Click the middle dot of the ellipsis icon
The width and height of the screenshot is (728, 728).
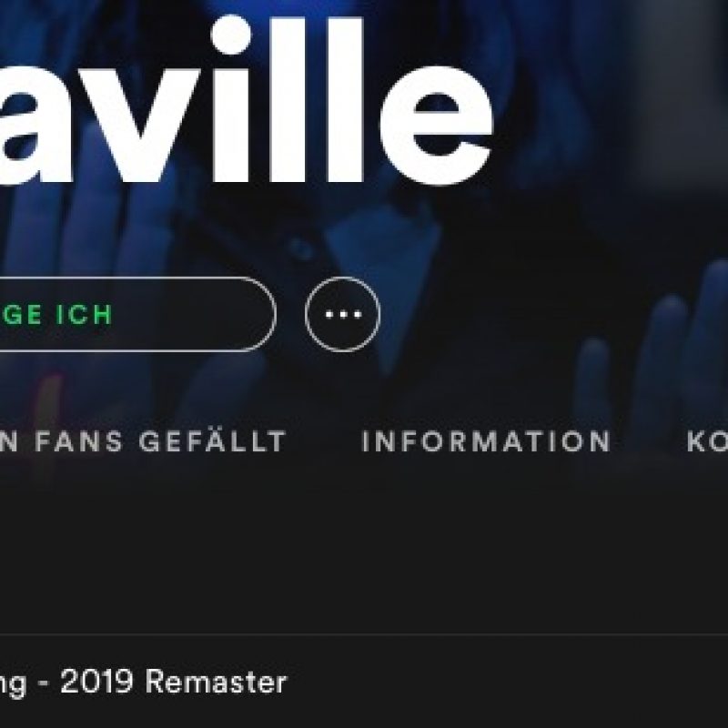343,315
